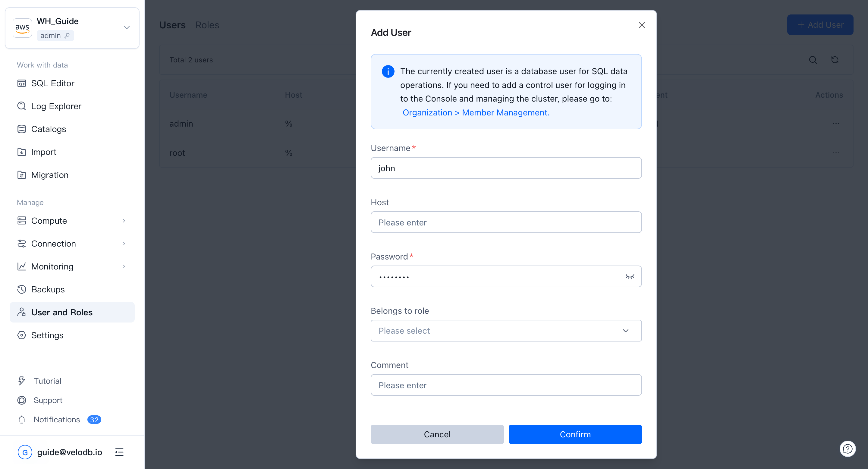Open the Belongs to role selector
Image resolution: width=868 pixels, height=469 pixels.
click(x=506, y=331)
